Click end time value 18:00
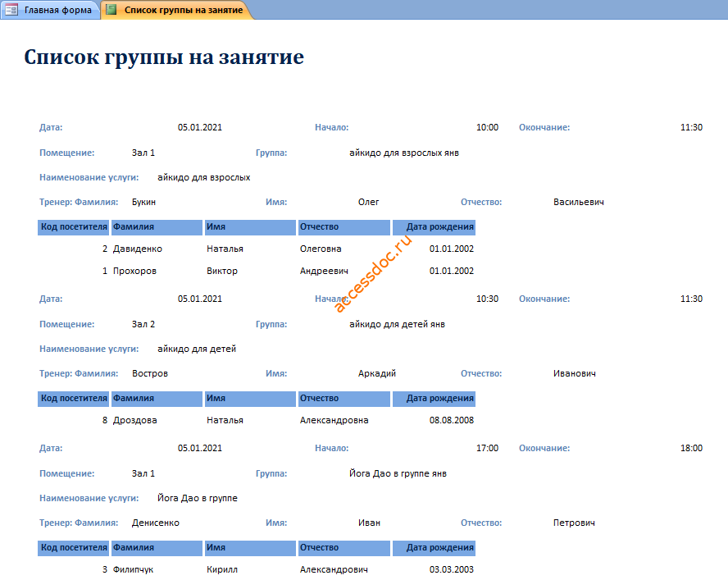The height and width of the screenshot is (580, 728). point(691,448)
